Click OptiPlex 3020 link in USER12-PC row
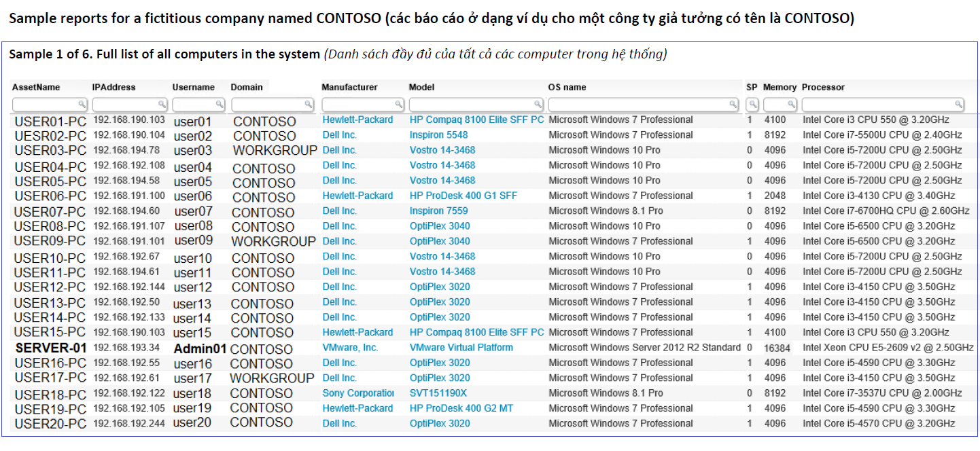Screen dimensions: 980x451 coord(440,287)
